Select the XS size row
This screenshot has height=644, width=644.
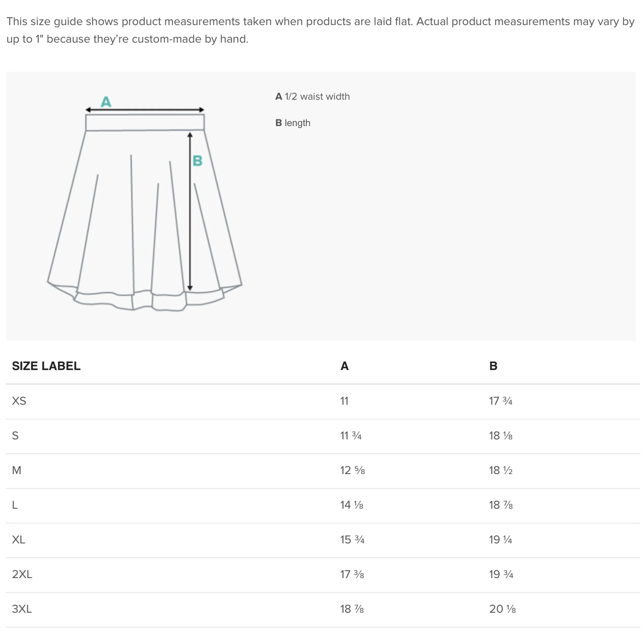point(323,401)
